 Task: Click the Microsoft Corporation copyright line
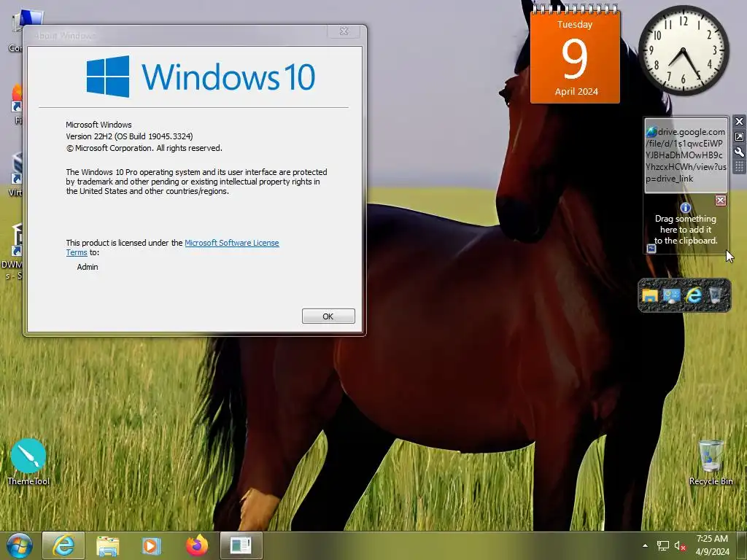pyautogui.click(x=144, y=148)
